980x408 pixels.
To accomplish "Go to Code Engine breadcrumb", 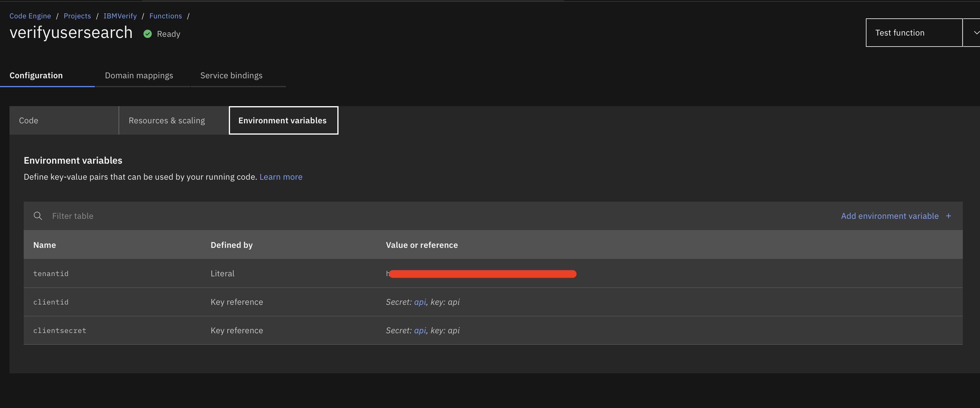I will coord(30,16).
